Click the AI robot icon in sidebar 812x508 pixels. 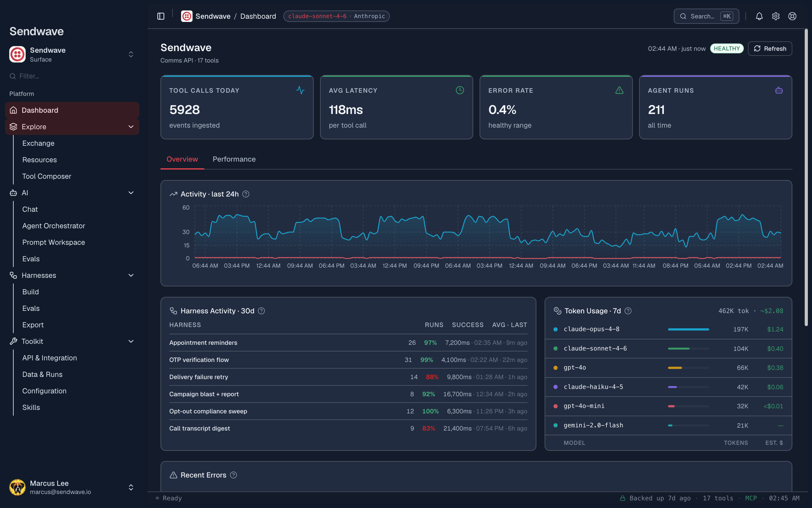coord(13,193)
